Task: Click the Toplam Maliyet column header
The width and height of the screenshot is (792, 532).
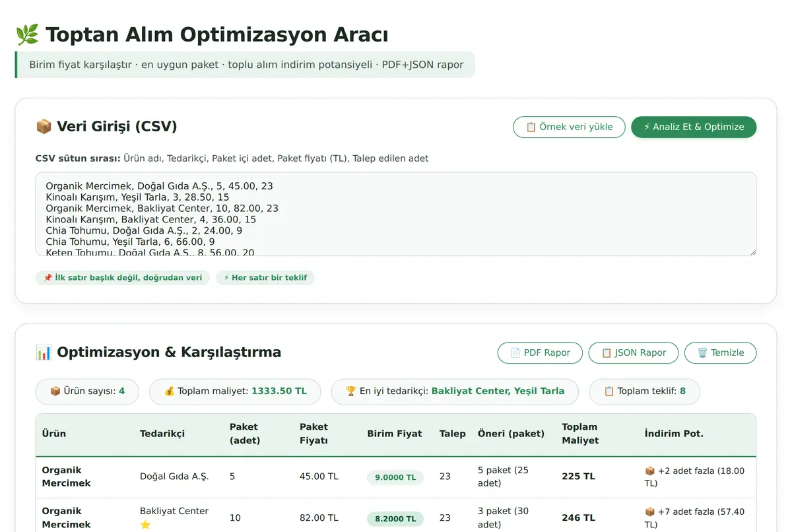Action: click(x=581, y=434)
